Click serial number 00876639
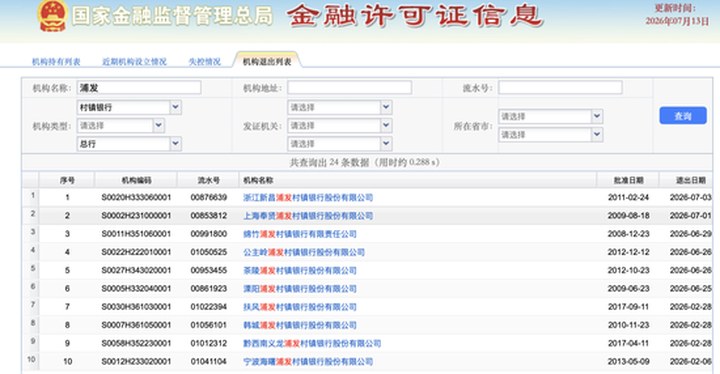 click(x=209, y=198)
